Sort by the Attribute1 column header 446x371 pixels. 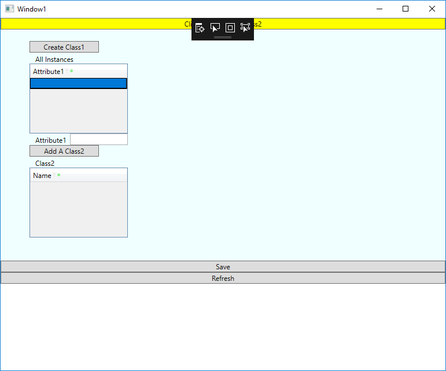tap(48, 71)
